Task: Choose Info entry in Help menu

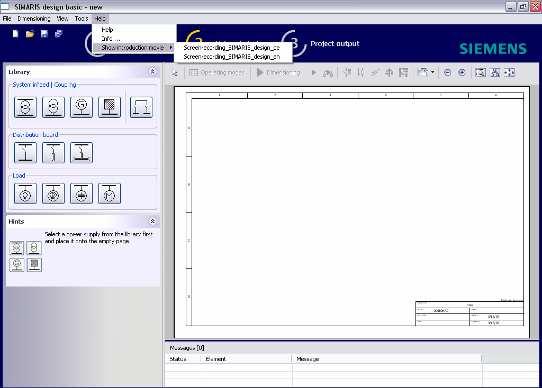Action: 110,38
